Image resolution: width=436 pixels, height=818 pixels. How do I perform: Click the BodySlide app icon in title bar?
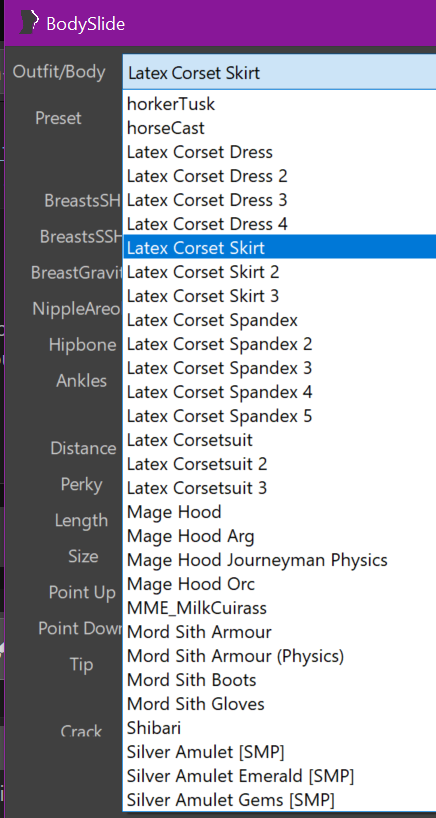[29, 22]
